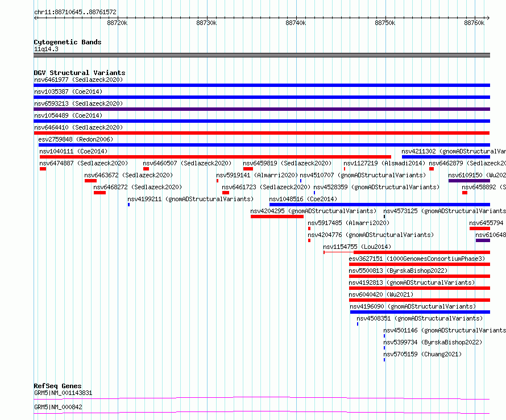
Task: Click the blue marker under nsv4199211
Action: pyautogui.click(x=128, y=205)
